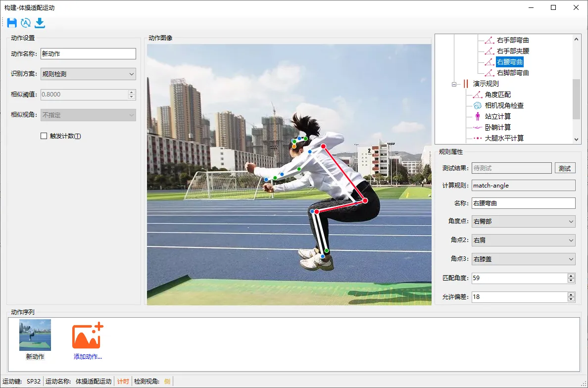Increase the 匹配角度 value with up arrow

tap(571, 276)
